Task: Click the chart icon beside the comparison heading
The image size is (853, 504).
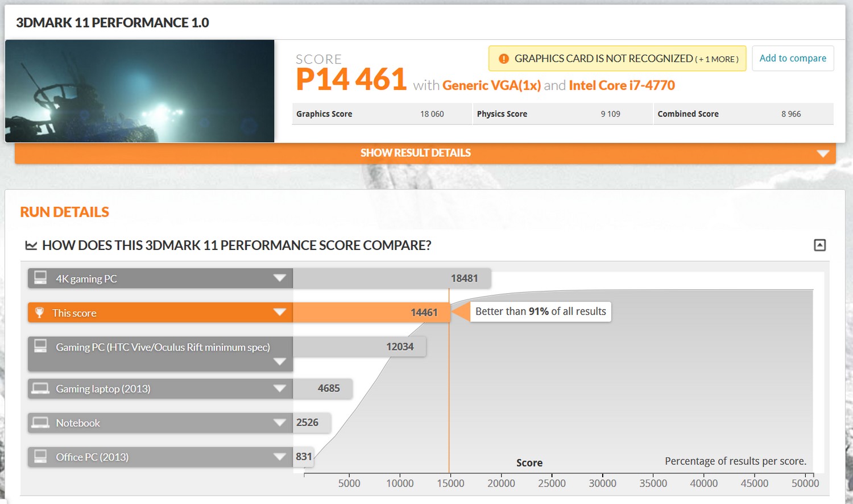Action: (31, 245)
